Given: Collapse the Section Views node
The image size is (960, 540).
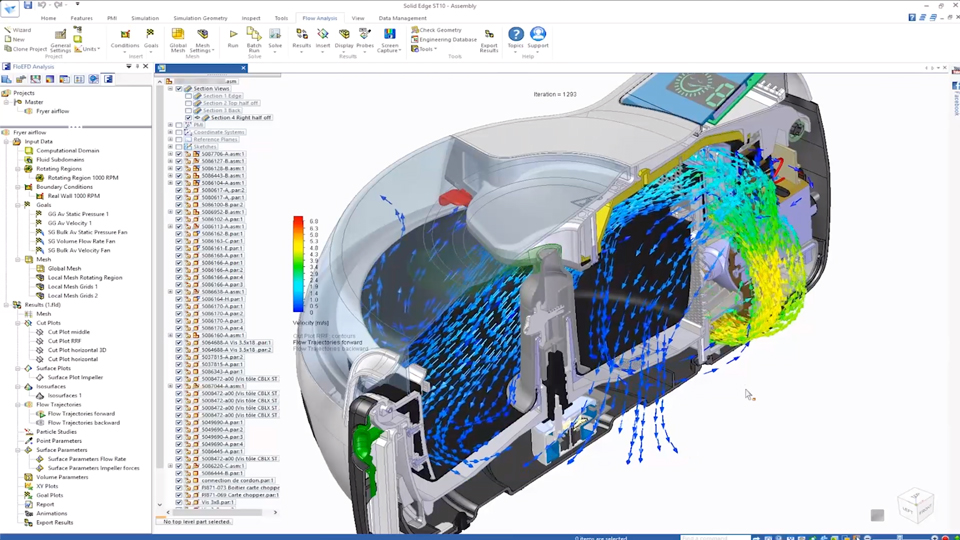Looking at the screenshot, I should pyautogui.click(x=171, y=89).
